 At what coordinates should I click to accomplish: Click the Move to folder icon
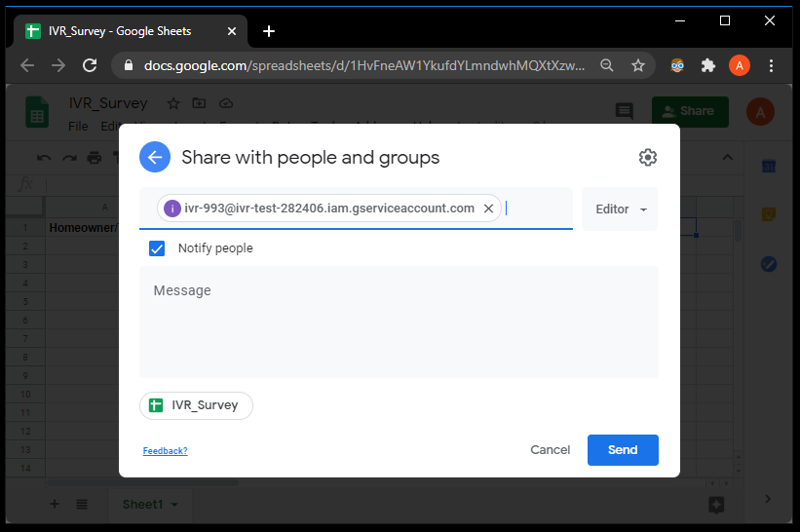tap(199, 103)
